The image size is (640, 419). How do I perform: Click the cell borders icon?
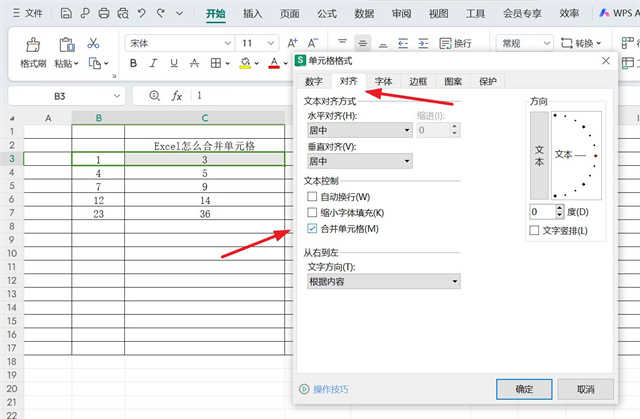(216, 63)
